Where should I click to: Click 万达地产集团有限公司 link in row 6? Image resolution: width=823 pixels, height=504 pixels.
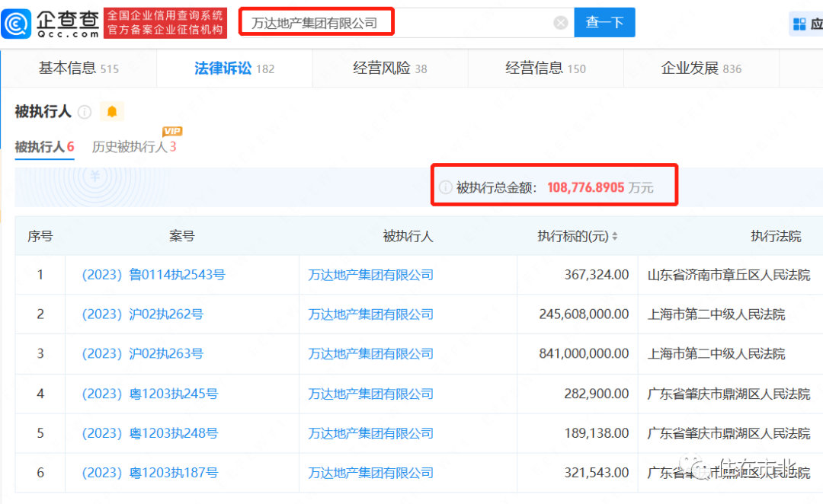coord(370,473)
